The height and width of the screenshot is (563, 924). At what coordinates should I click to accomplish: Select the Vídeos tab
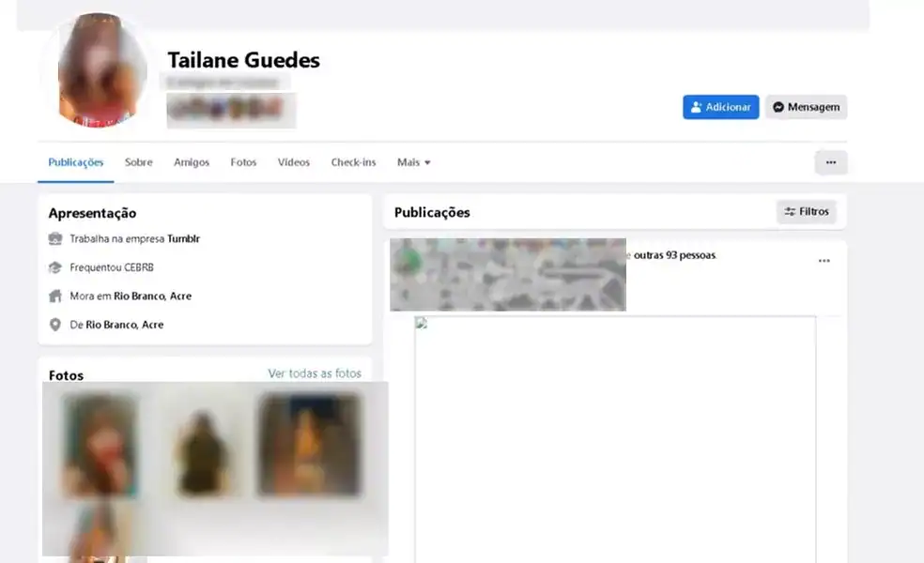point(293,162)
